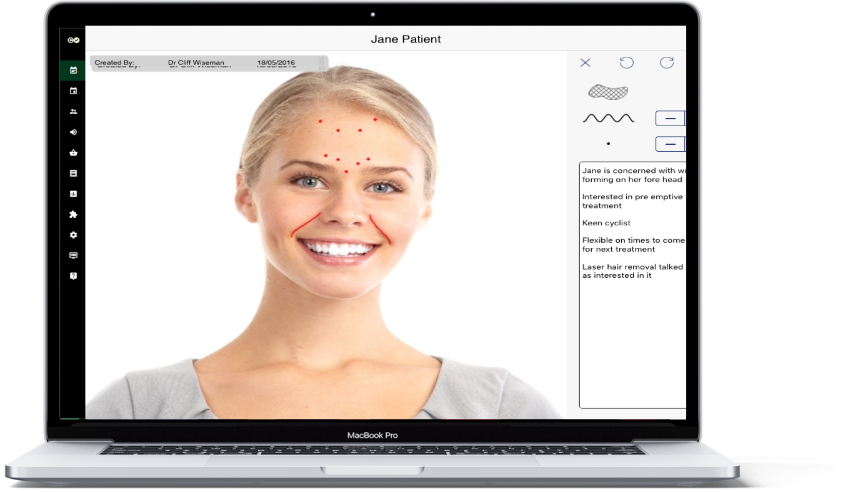Decrease wavy line thickness with minus button

pyautogui.click(x=670, y=118)
